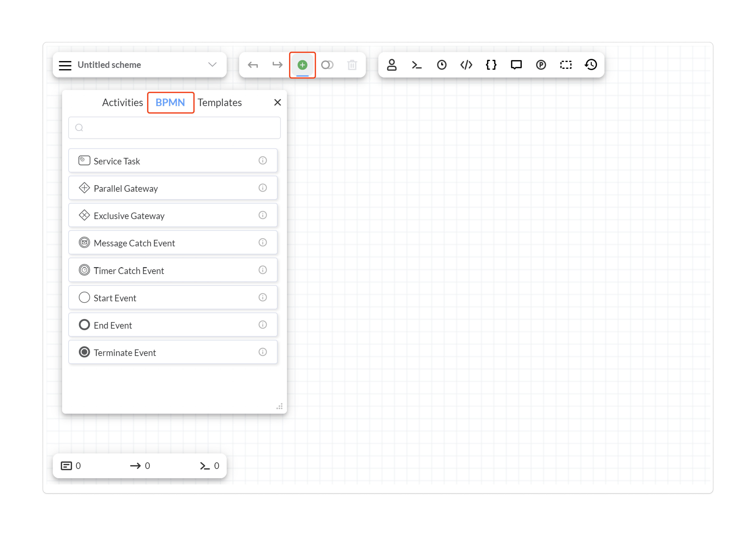Toggle the switch in the toolbar
The height and width of the screenshot is (537, 756).
point(327,65)
